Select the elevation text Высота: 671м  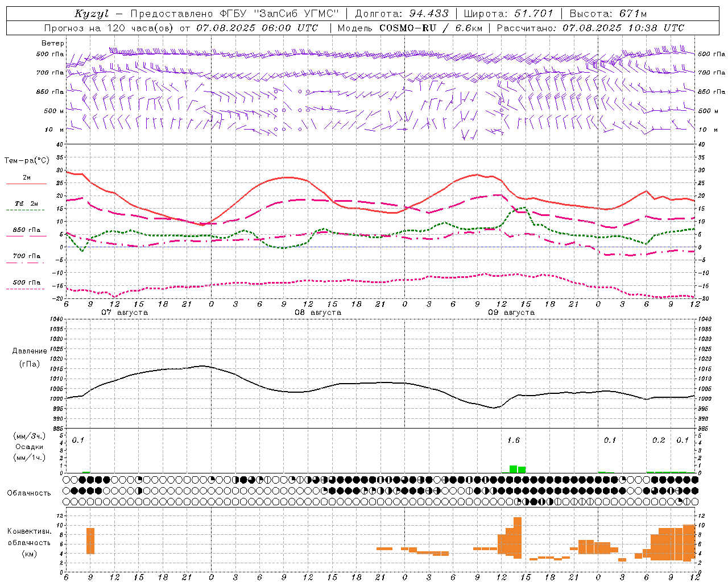point(608,14)
